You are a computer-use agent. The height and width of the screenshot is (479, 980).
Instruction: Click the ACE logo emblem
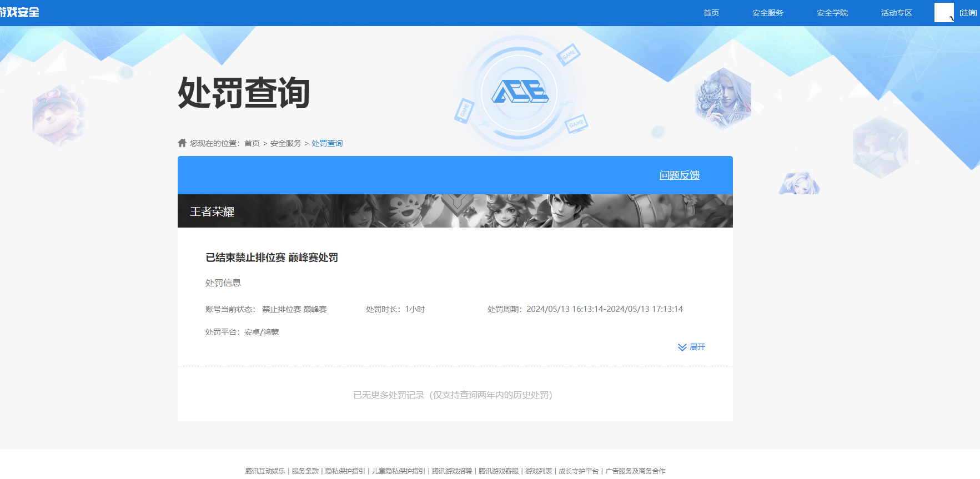pyautogui.click(x=520, y=92)
